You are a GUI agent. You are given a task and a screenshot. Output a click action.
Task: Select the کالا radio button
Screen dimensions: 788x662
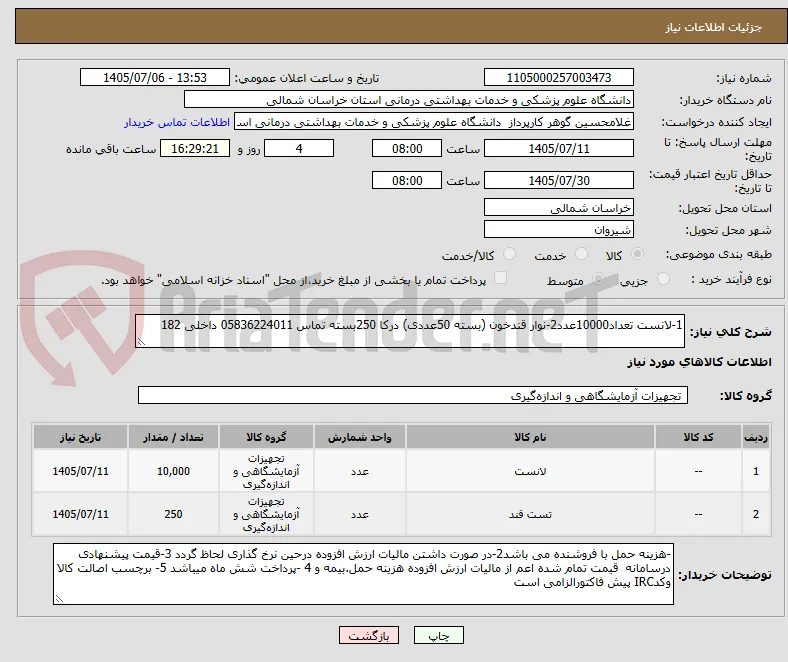(637, 254)
